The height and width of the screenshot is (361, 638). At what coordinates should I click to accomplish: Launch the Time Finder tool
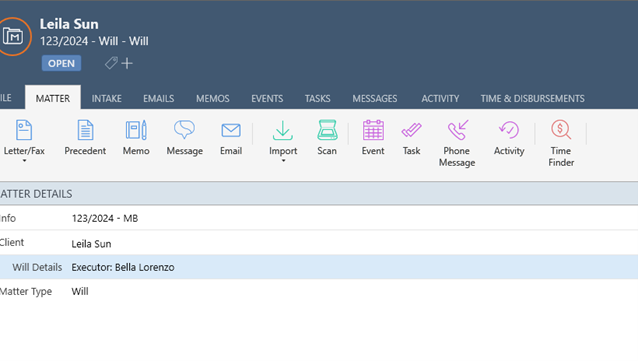(x=561, y=143)
